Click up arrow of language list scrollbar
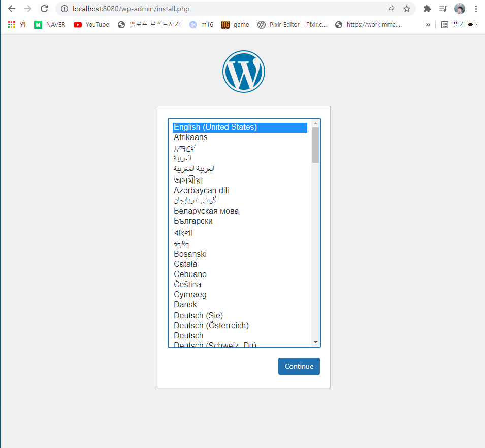Screen dimensions: 485x448 click(x=315, y=123)
